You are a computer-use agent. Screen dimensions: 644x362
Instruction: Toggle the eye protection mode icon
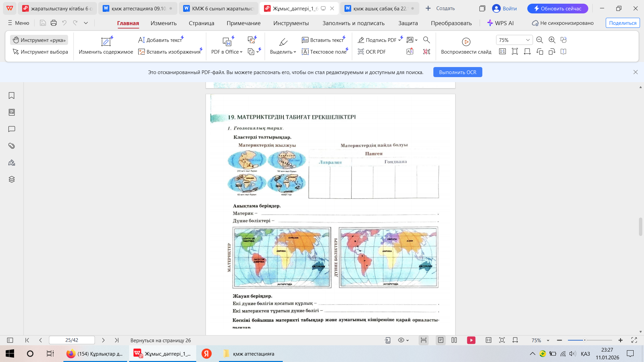pos(401,340)
